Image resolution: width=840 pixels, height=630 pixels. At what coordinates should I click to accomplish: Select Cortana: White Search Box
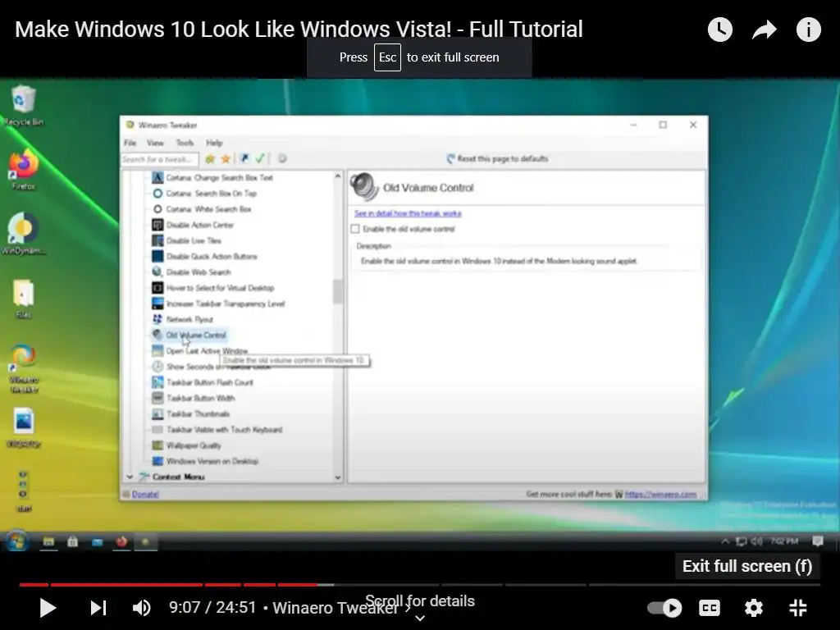pos(202,209)
